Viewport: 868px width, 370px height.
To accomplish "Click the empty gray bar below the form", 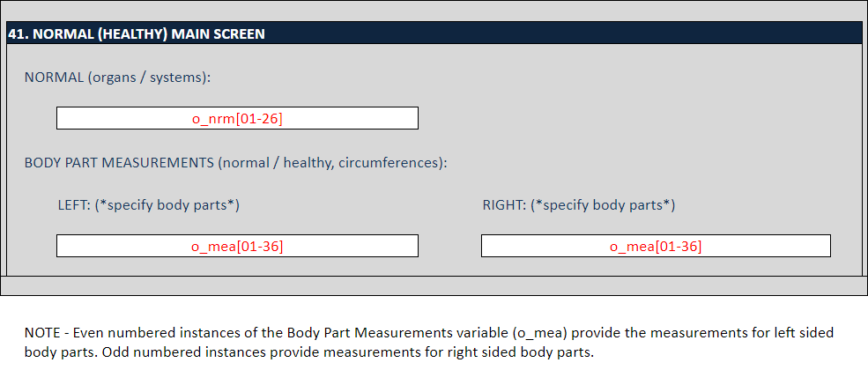I will [x=434, y=286].
